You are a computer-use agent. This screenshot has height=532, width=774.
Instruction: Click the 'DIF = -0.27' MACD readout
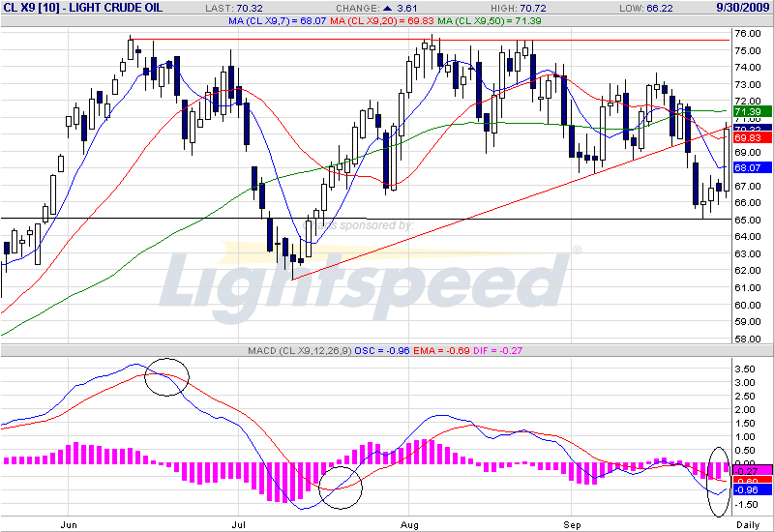pyautogui.click(x=497, y=351)
